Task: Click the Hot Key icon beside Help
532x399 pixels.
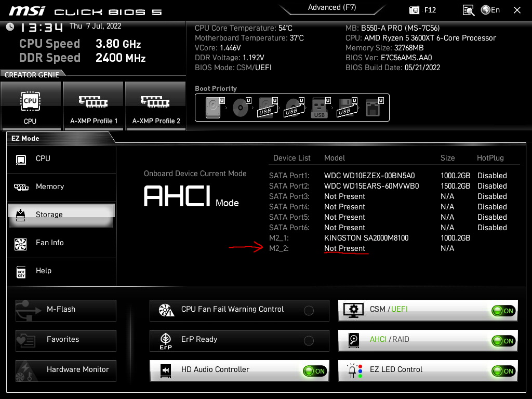Action: coord(21,272)
